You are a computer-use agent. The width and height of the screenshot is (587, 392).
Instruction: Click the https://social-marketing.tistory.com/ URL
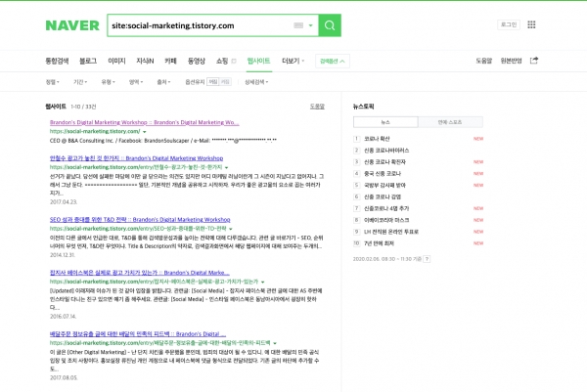95,131
